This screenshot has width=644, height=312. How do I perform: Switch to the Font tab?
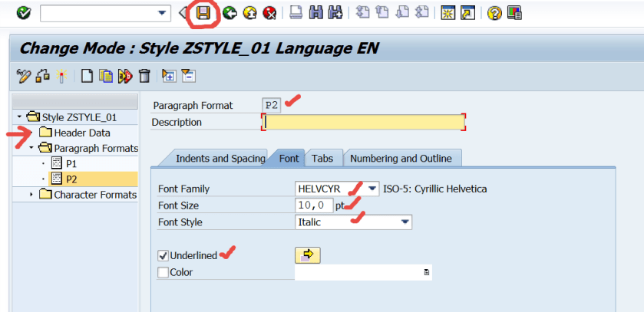tap(289, 158)
